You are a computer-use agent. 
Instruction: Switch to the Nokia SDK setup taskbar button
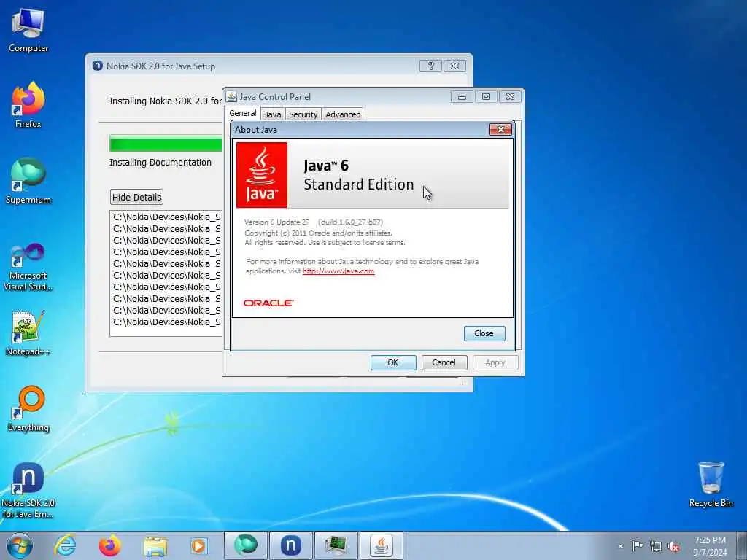tap(290, 545)
